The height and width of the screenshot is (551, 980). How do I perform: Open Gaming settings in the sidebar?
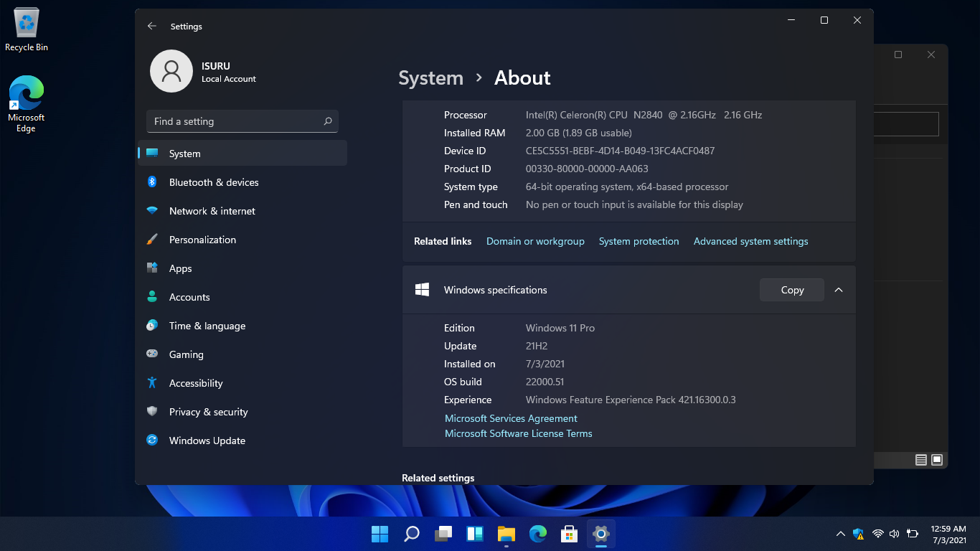pos(242,354)
